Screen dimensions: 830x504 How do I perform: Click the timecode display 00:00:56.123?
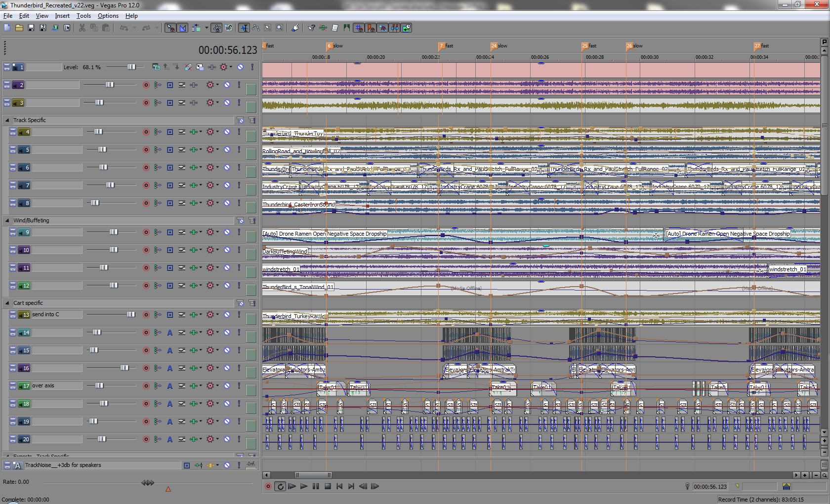point(228,50)
